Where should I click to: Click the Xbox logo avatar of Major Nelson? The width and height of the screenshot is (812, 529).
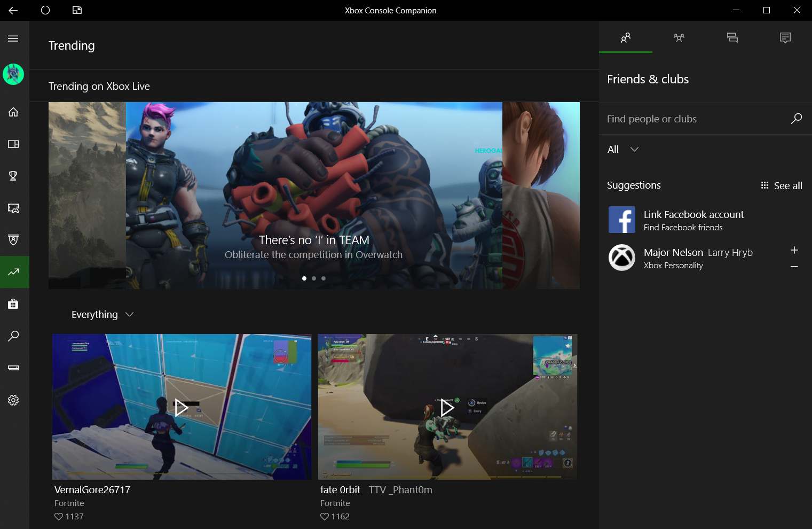click(622, 258)
